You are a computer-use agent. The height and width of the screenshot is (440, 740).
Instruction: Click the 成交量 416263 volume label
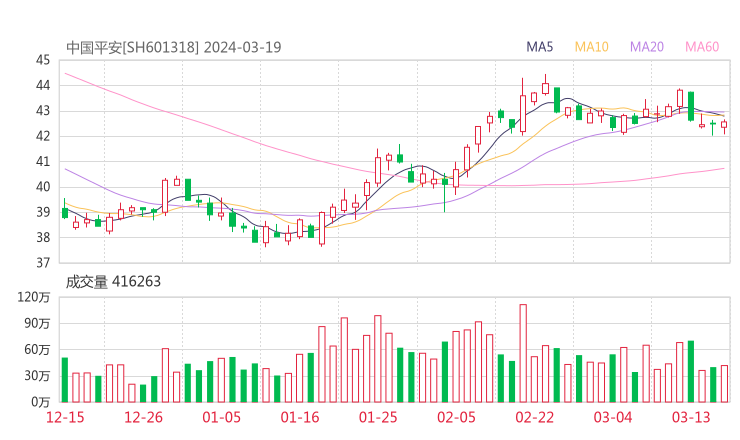[113, 282]
